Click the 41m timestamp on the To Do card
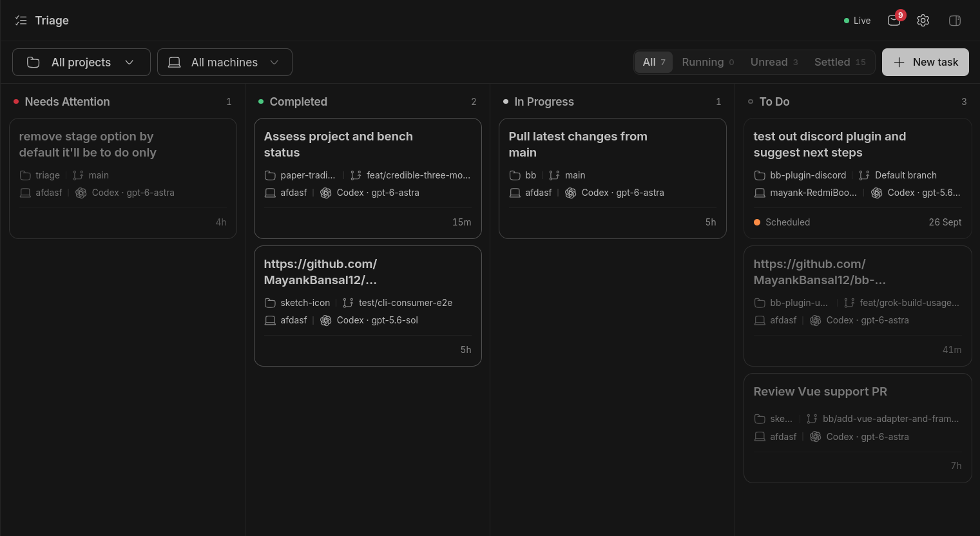 coord(952,350)
